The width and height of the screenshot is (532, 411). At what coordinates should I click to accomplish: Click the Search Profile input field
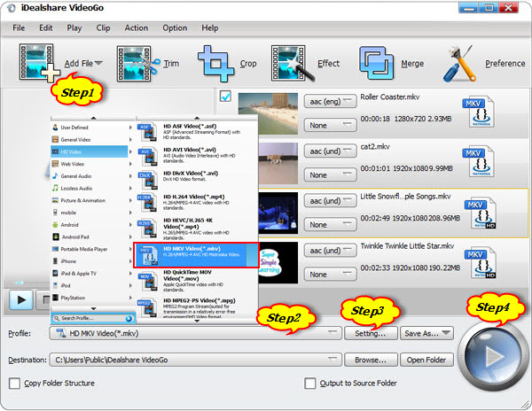pos(92,319)
